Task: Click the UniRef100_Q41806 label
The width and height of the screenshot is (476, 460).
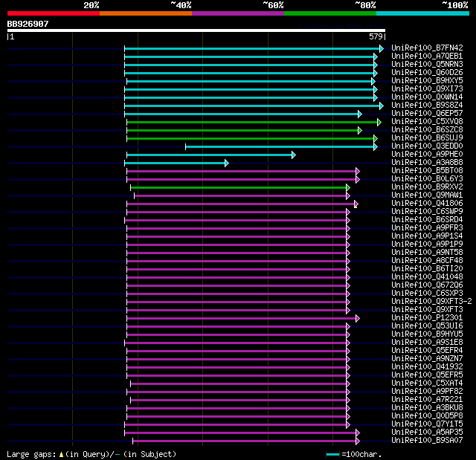Action: [x=427, y=204]
